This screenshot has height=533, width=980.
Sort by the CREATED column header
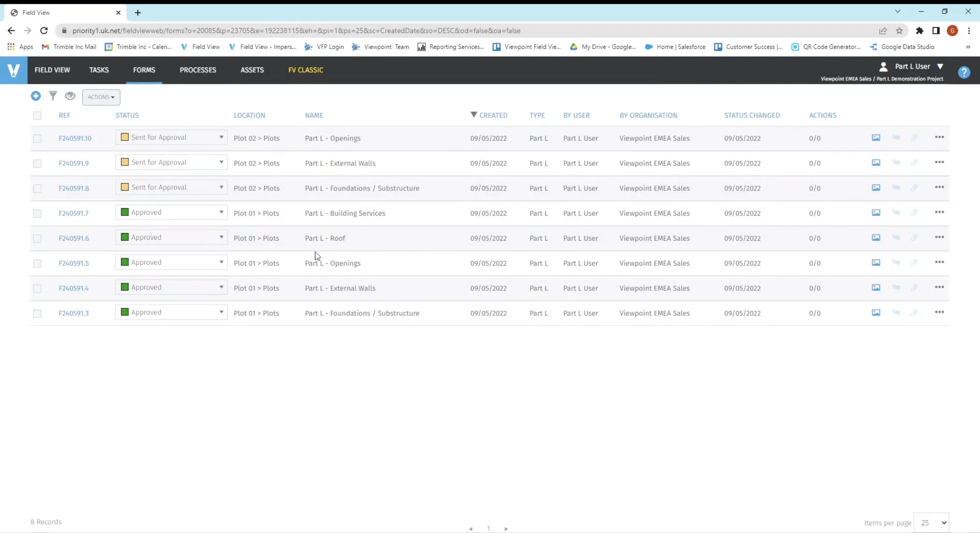(493, 115)
